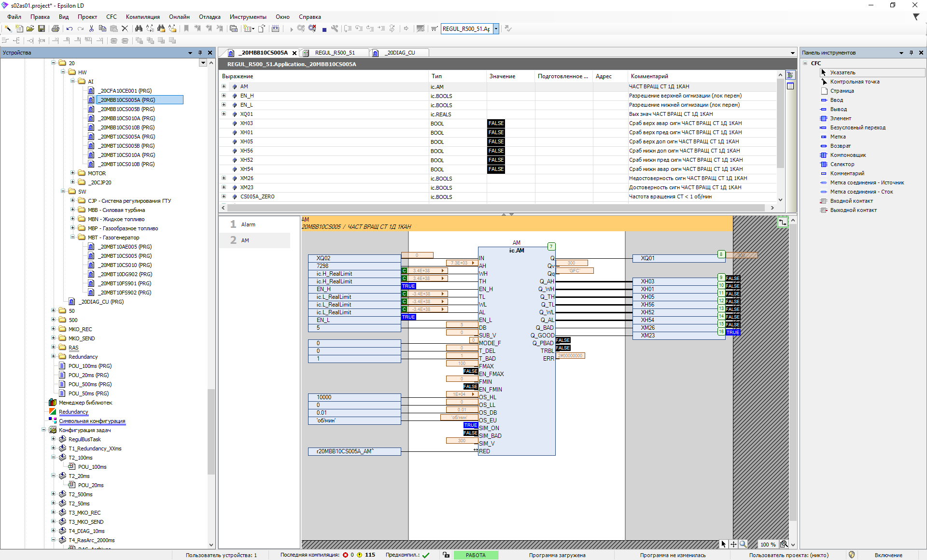Open the REGUL_R500_51 application dropdown

496,29
